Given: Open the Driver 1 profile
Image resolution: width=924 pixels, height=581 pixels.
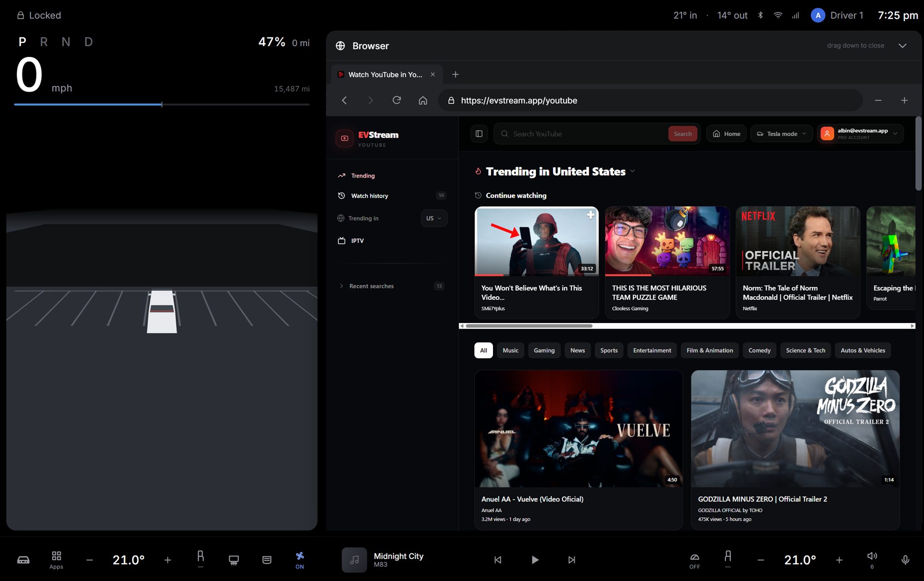Looking at the screenshot, I should click(837, 15).
